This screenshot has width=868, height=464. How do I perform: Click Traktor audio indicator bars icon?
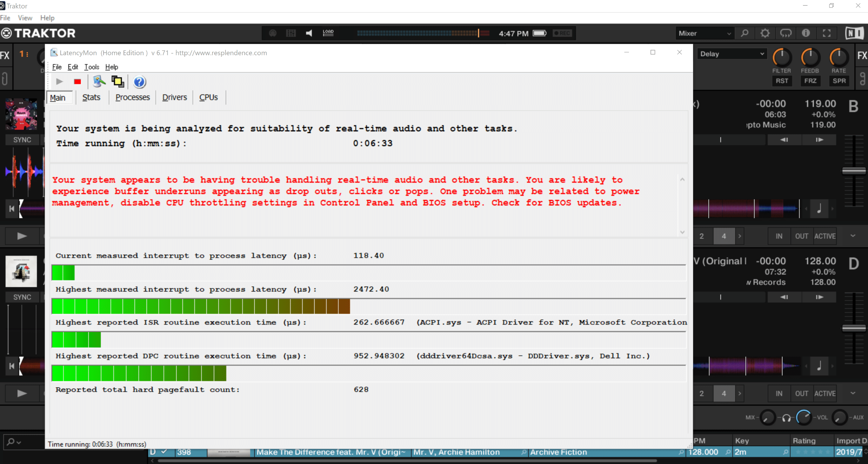(291, 33)
